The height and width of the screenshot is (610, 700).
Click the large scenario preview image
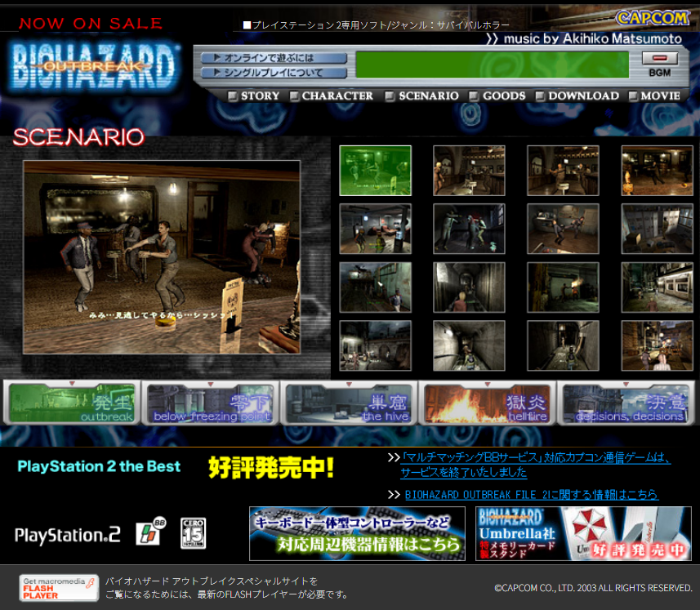pyautogui.click(x=162, y=257)
